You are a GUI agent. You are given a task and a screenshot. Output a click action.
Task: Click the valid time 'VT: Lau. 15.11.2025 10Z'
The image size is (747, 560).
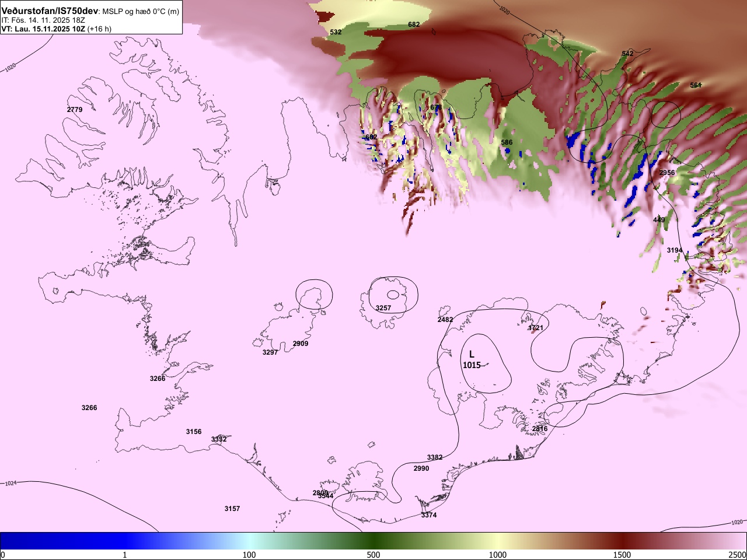point(43,29)
